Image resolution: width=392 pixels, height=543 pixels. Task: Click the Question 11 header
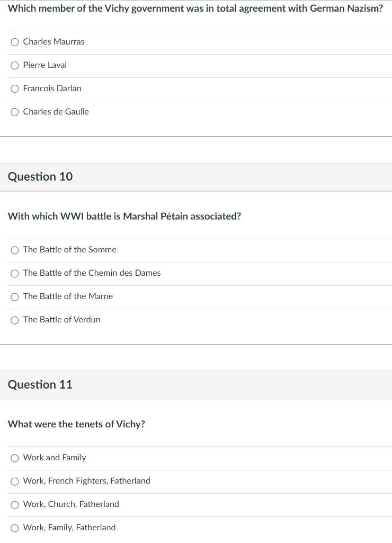[x=40, y=385]
